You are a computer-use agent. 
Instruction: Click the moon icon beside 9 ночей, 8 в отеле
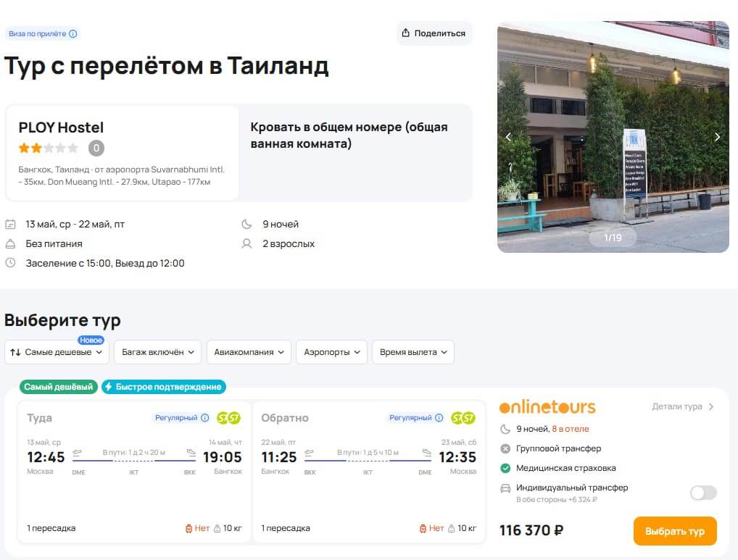coord(505,429)
